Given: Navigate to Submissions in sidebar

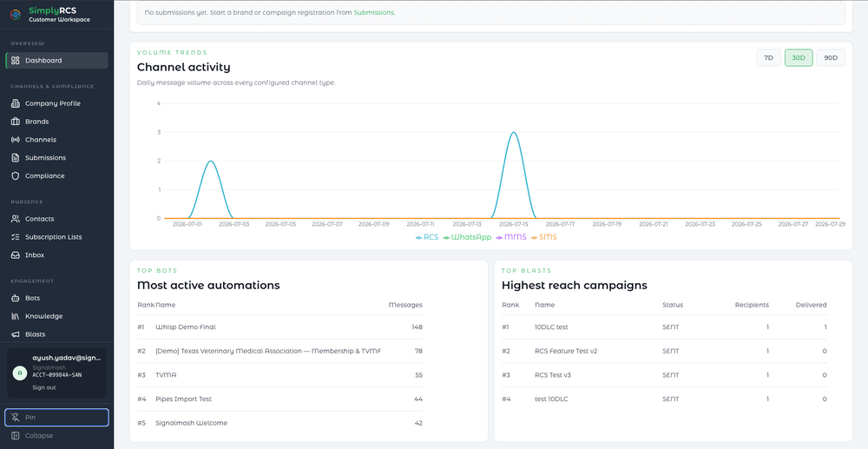Looking at the screenshot, I should [56, 158].
